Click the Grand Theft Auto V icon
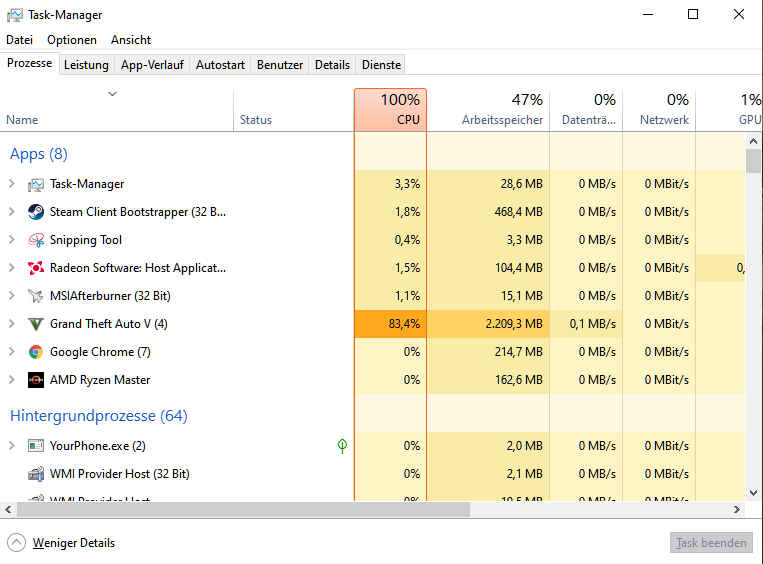 coord(36,324)
